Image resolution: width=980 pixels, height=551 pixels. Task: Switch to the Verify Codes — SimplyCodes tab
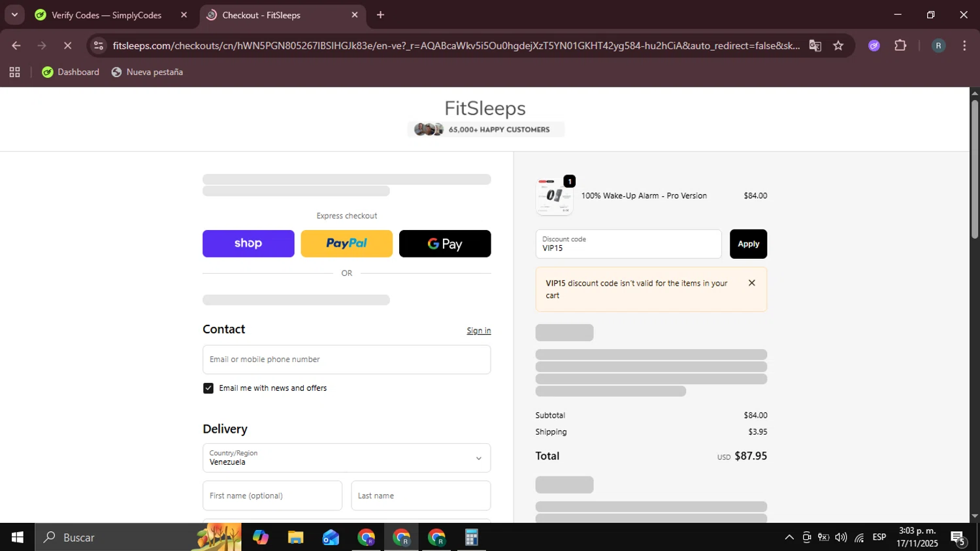(x=106, y=15)
